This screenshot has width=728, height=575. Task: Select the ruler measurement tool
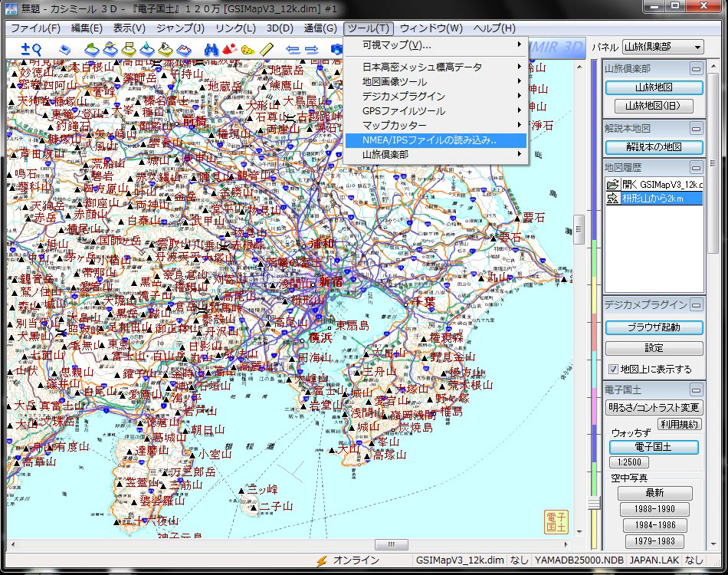tap(267, 49)
